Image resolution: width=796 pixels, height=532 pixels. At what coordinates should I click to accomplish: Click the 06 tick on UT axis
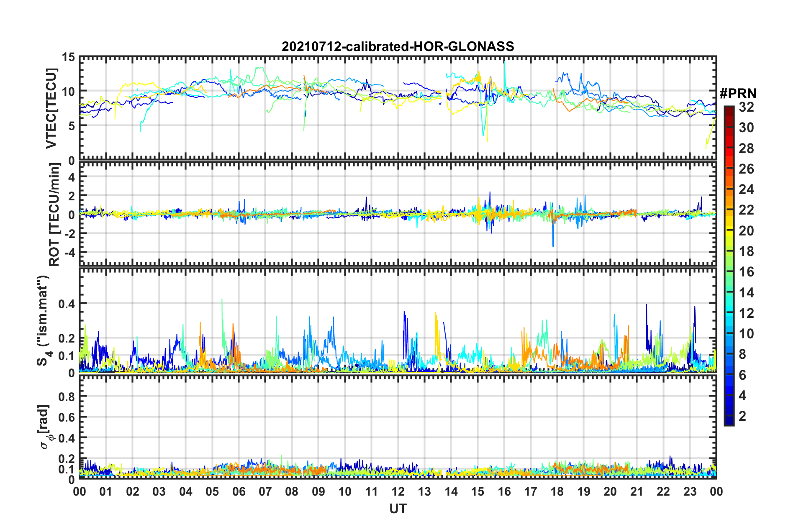(239, 491)
